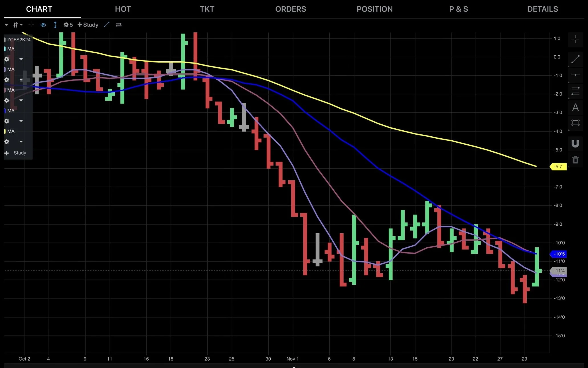Toggle the vertical auto-scale arrow
588x368 pixels.
tap(55, 25)
